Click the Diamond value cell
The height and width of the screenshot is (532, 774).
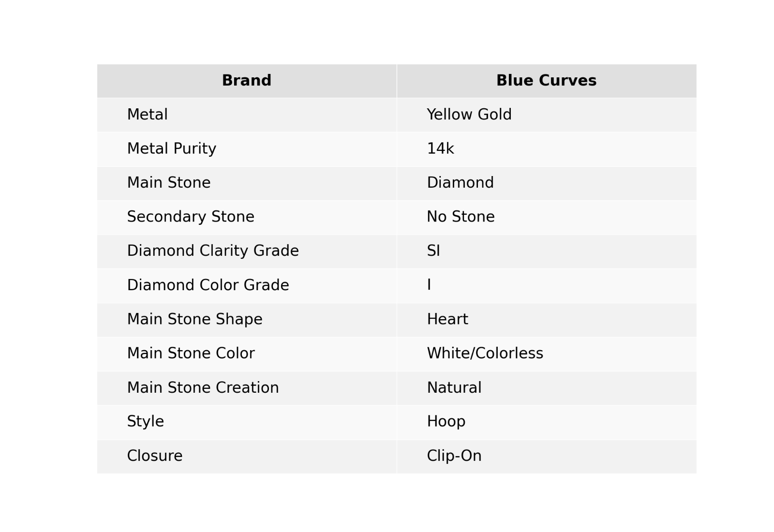click(546, 183)
